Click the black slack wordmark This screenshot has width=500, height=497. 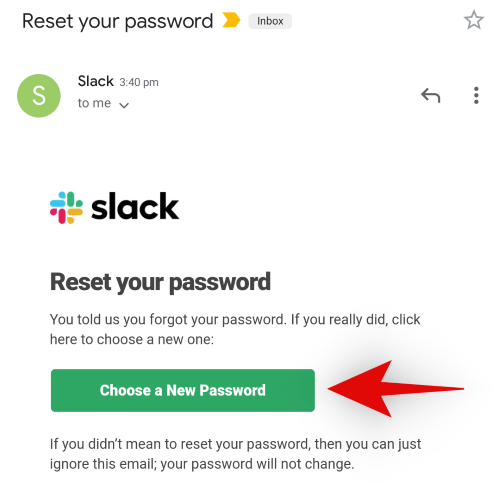135,206
